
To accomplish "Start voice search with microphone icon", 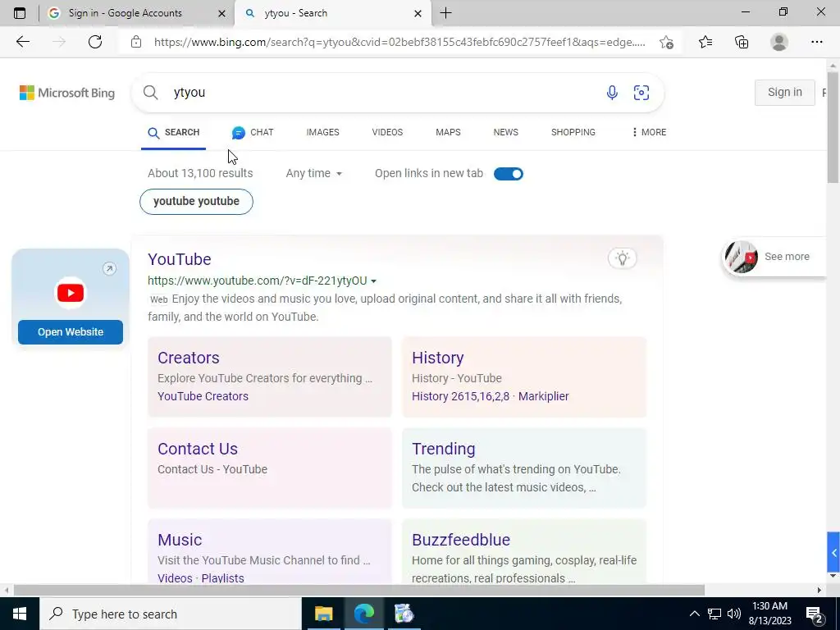I will tap(612, 92).
